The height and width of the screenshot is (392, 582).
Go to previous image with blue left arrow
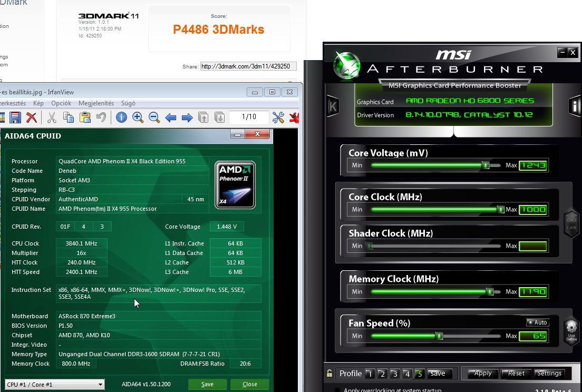tap(171, 118)
